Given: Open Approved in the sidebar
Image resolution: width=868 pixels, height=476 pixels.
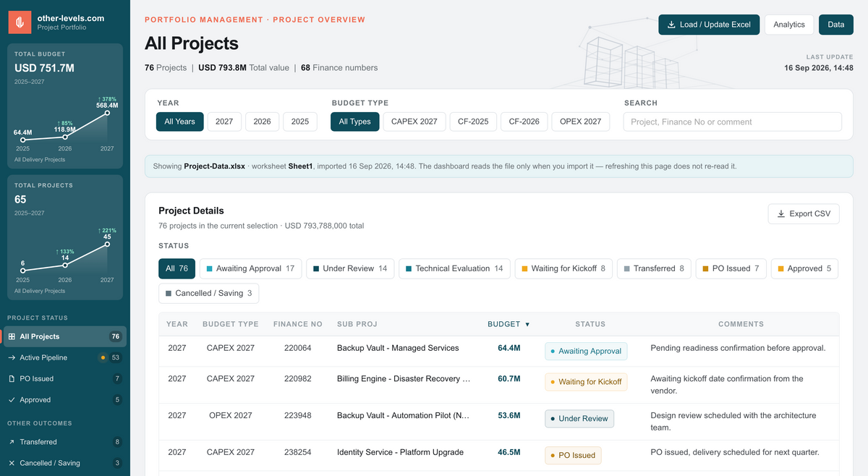Looking at the screenshot, I should point(65,399).
